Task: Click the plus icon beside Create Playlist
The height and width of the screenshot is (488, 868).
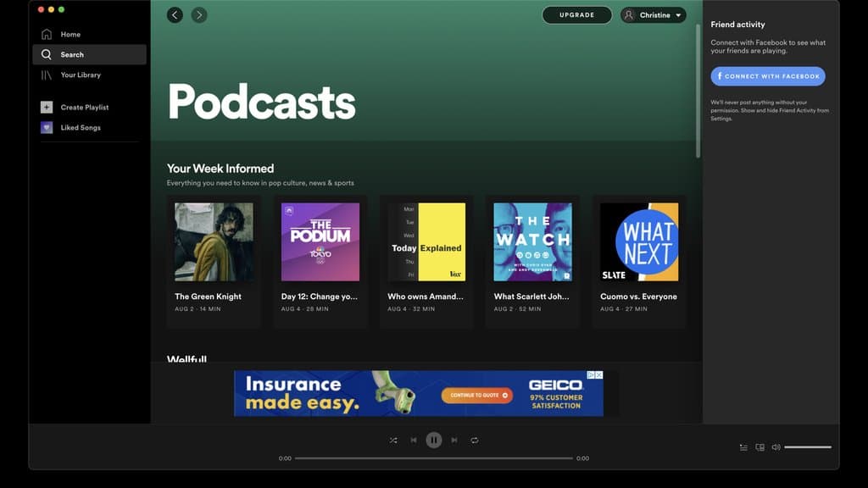Action: pos(47,108)
